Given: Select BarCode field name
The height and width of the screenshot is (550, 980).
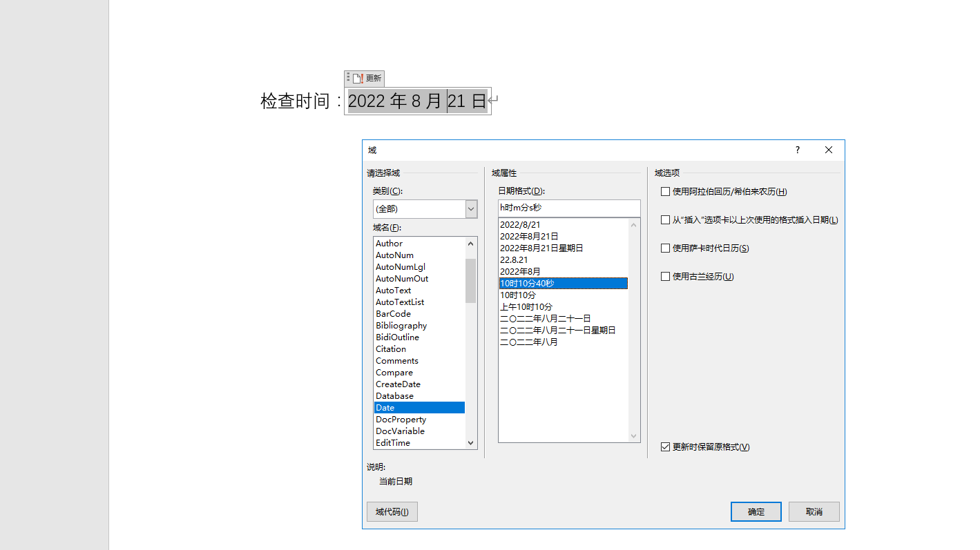Looking at the screenshot, I should click(419, 314).
